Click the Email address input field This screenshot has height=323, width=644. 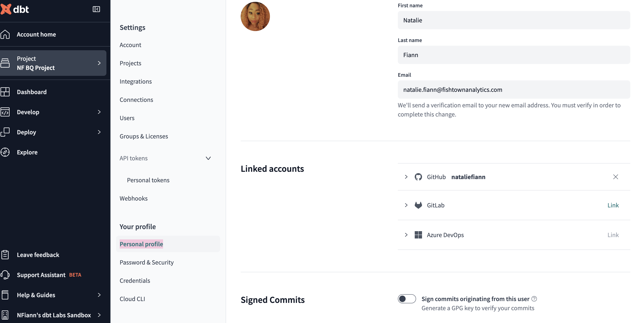514,90
